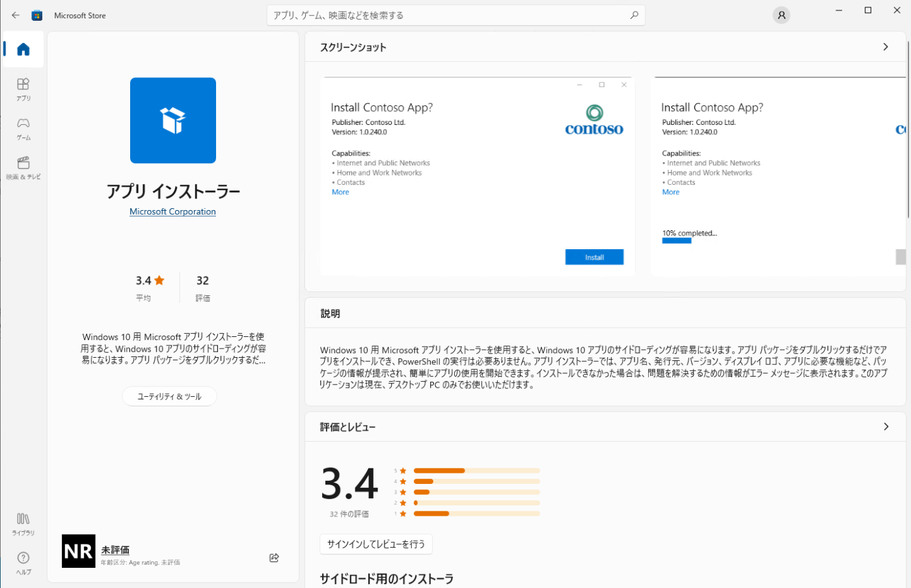
Task: Click the vertical scrollbar on the right
Action: click(908, 130)
